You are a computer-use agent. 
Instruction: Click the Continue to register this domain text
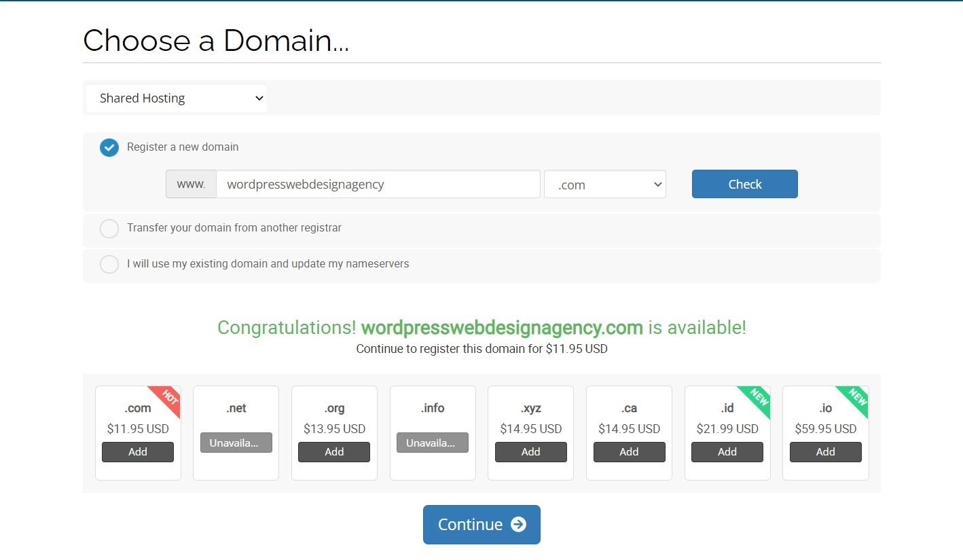click(x=482, y=350)
